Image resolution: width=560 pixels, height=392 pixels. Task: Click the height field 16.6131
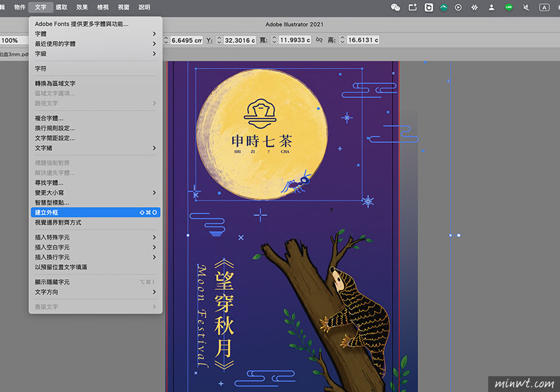(x=363, y=40)
